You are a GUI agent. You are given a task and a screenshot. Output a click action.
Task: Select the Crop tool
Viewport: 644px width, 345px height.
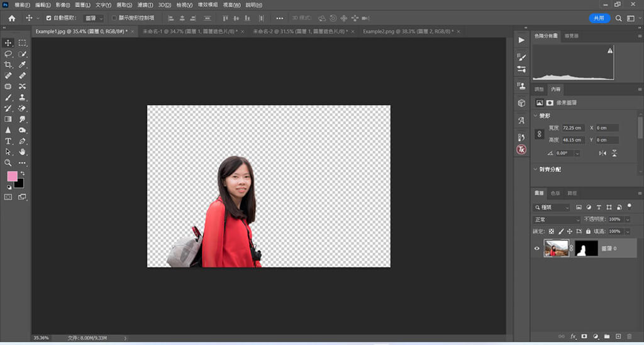click(8, 64)
